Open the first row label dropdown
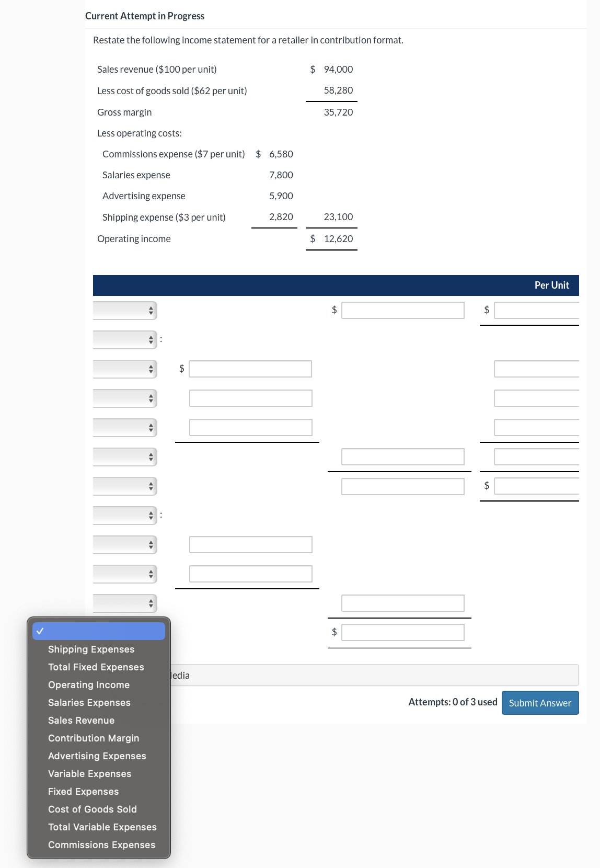The width and height of the screenshot is (600, 868). [125, 310]
